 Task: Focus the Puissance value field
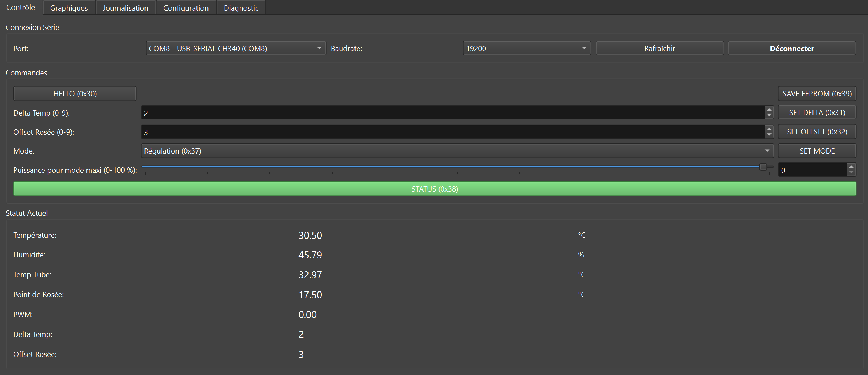(x=812, y=170)
